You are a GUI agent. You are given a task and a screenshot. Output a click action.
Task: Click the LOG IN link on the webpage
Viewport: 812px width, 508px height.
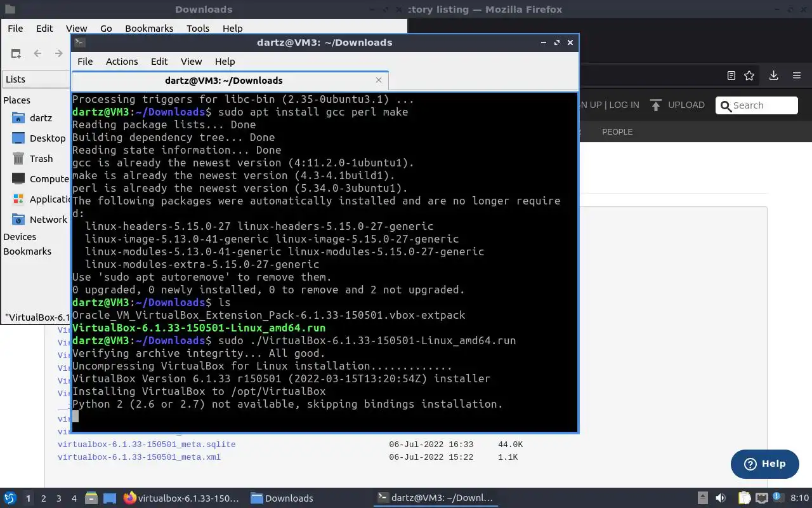[x=624, y=105]
